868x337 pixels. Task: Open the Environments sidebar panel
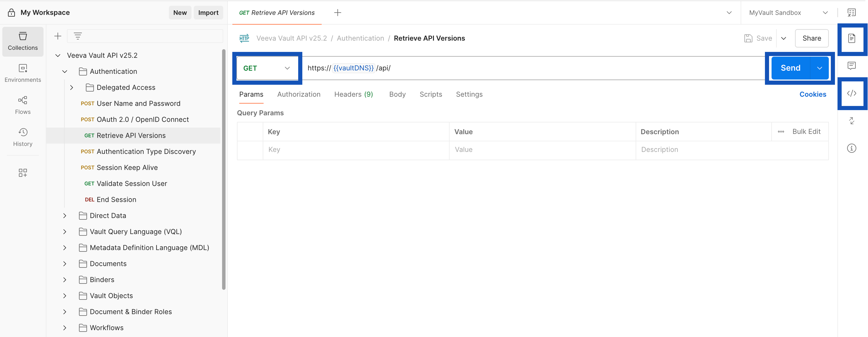(x=23, y=73)
